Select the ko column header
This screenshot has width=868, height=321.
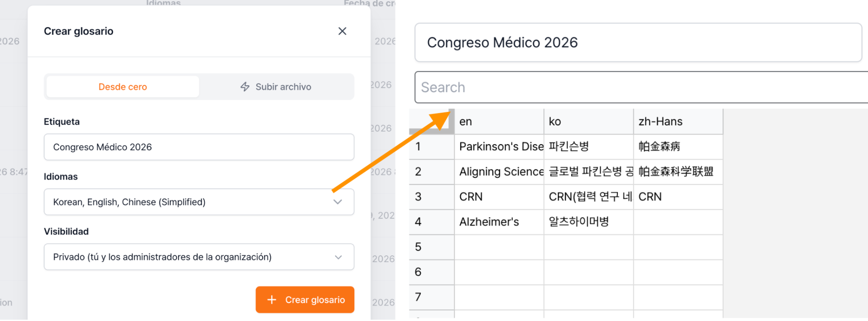(x=589, y=122)
